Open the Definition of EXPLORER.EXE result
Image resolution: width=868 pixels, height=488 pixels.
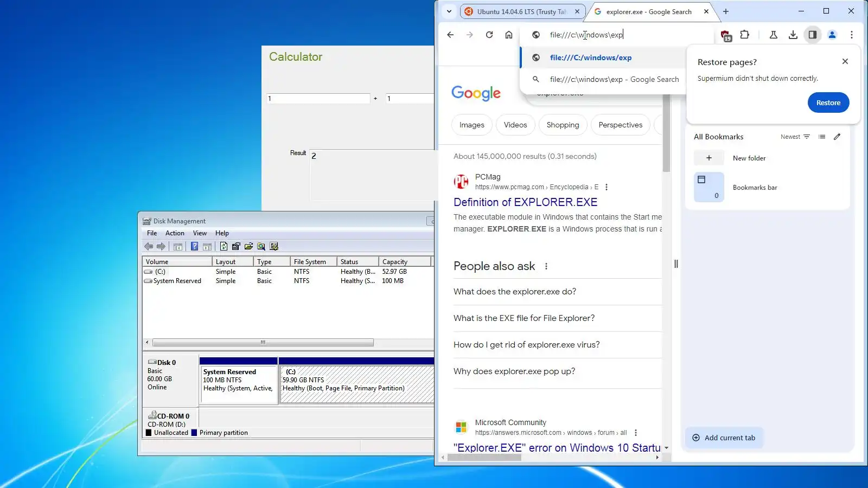pyautogui.click(x=525, y=202)
